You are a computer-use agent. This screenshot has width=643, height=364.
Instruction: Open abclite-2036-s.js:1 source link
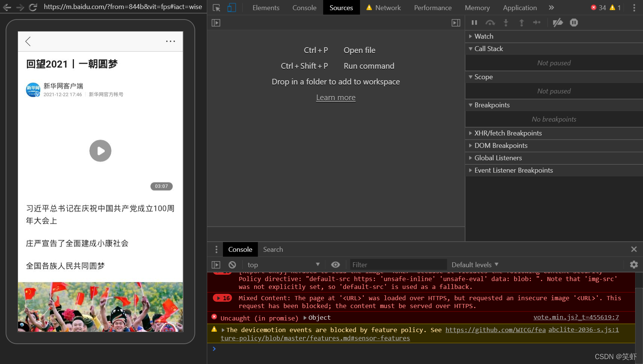pyautogui.click(x=583, y=330)
